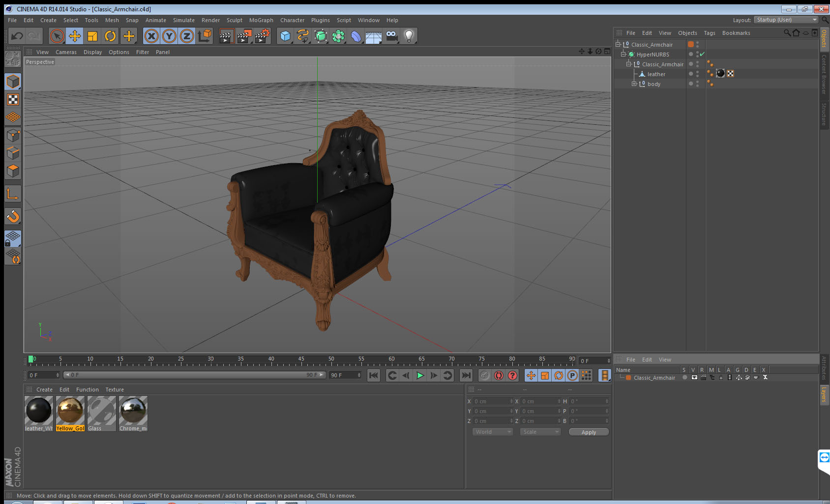Toggle body object visibility dots
This screenshot has height=504, width=830.
tap(697, 84)
